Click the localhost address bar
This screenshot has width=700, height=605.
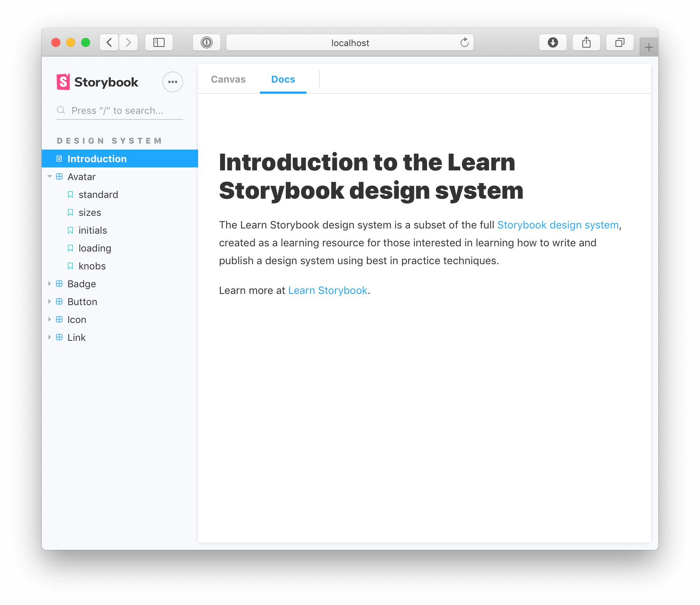350,42
